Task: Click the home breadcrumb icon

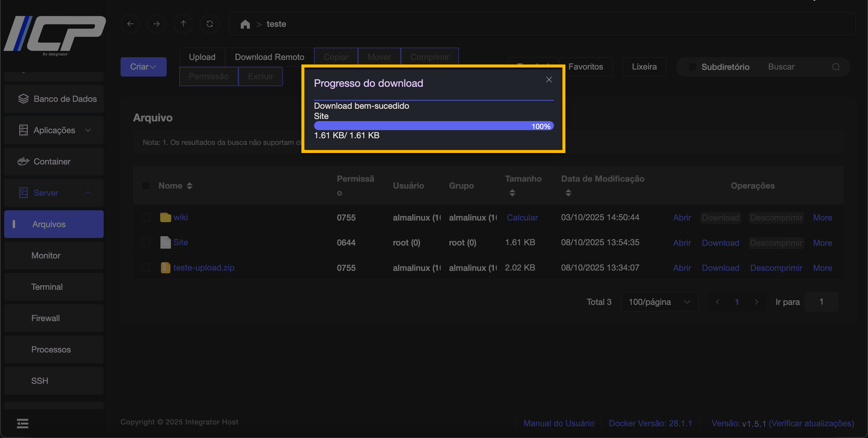Action: (245, 24)
